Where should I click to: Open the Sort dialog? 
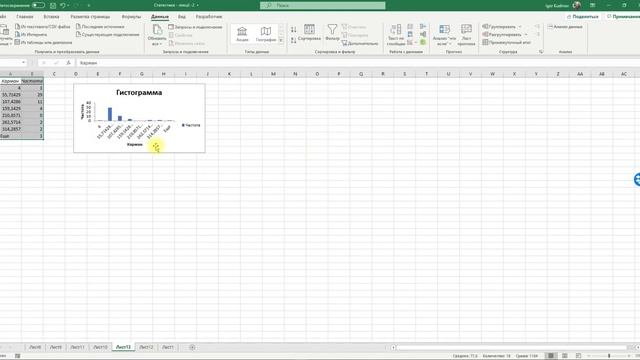[309, 33]
